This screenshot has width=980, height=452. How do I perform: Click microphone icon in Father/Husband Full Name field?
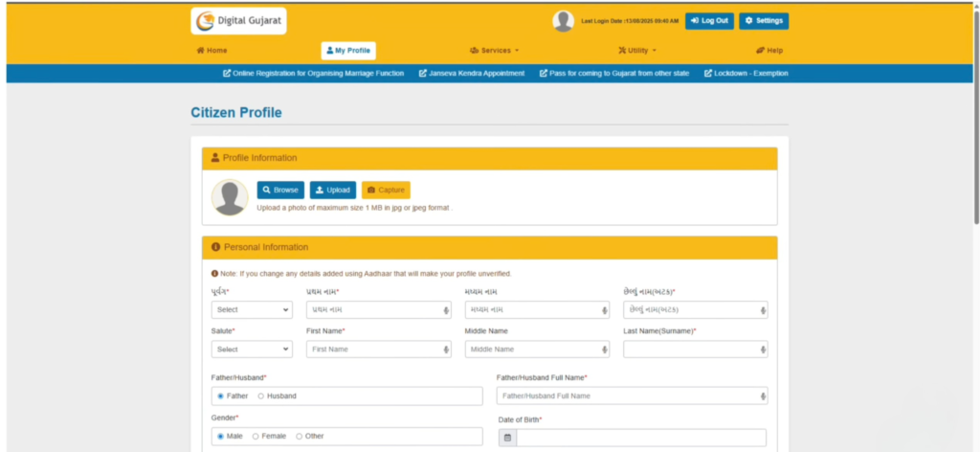pyautogui.click(x=763, y=395)
